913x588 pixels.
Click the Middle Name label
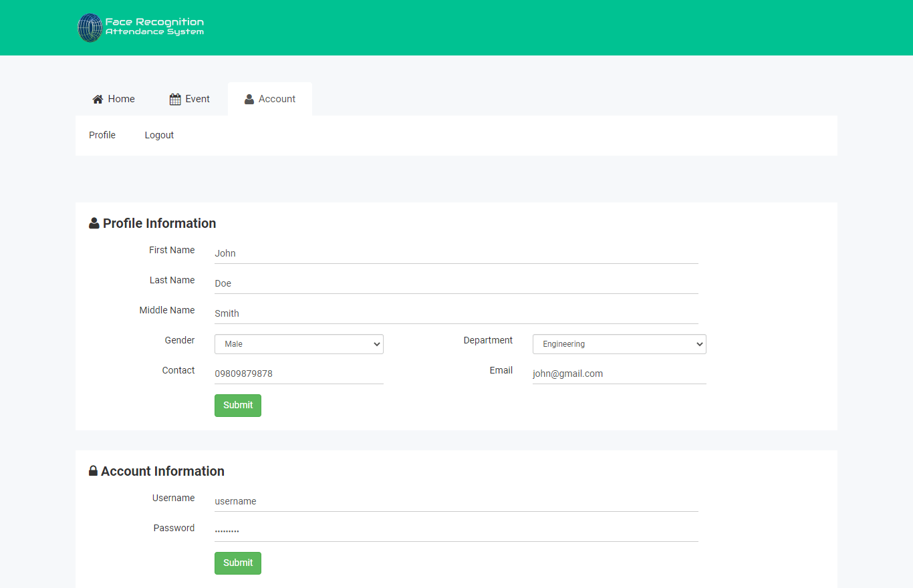pos(167,310)
